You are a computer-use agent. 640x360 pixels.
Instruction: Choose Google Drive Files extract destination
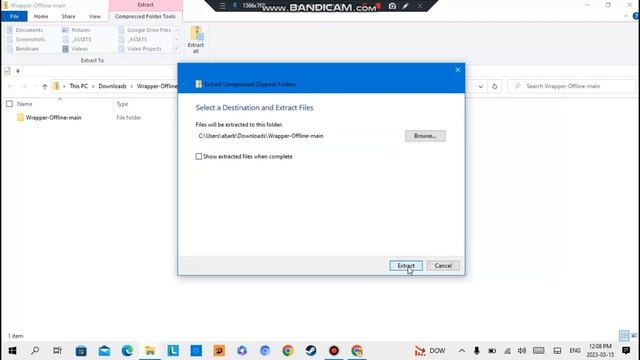coord(145,30)
